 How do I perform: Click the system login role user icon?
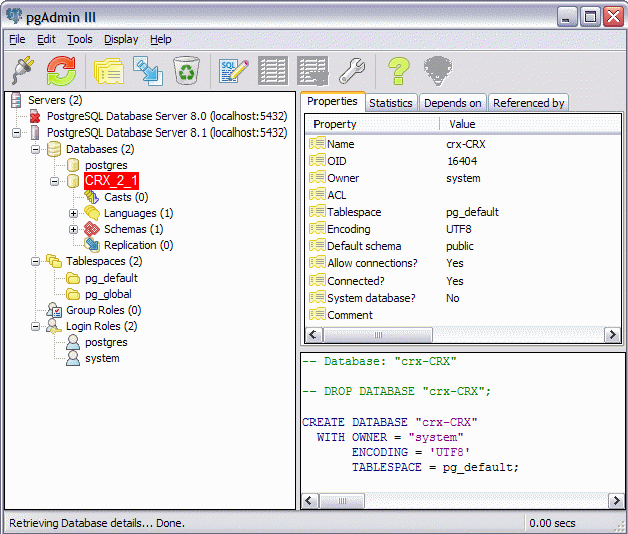click(x=73, y=358)
